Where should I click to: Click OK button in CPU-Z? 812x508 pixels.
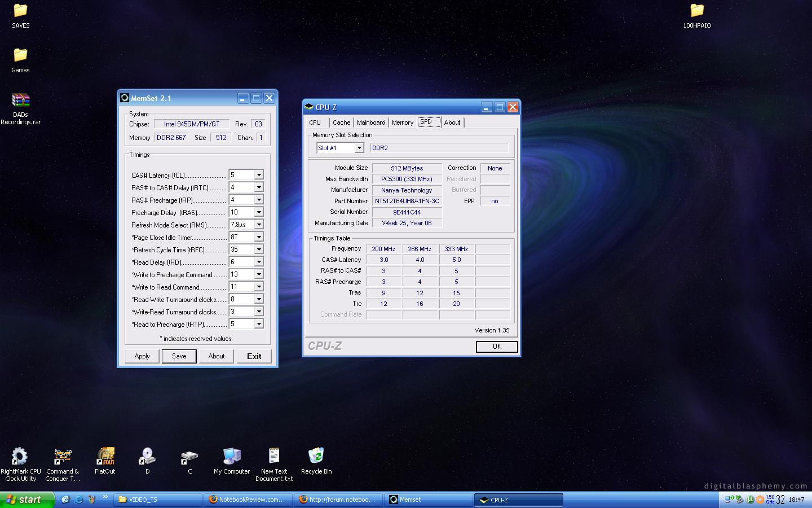(497, 347)
